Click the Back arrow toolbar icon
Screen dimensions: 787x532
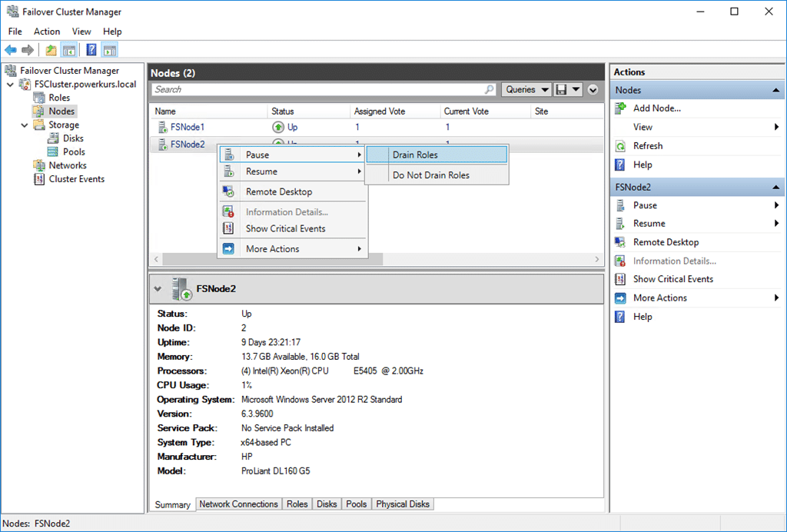tap(11, 50)
